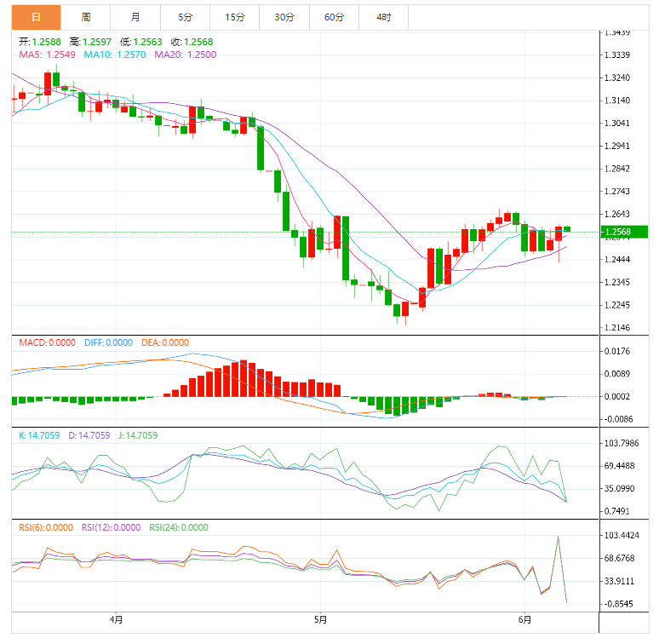The height and width of the screenshot is (644, 659).
Task: Click the 1.3240 price axis label
Action: coord(617,78)
